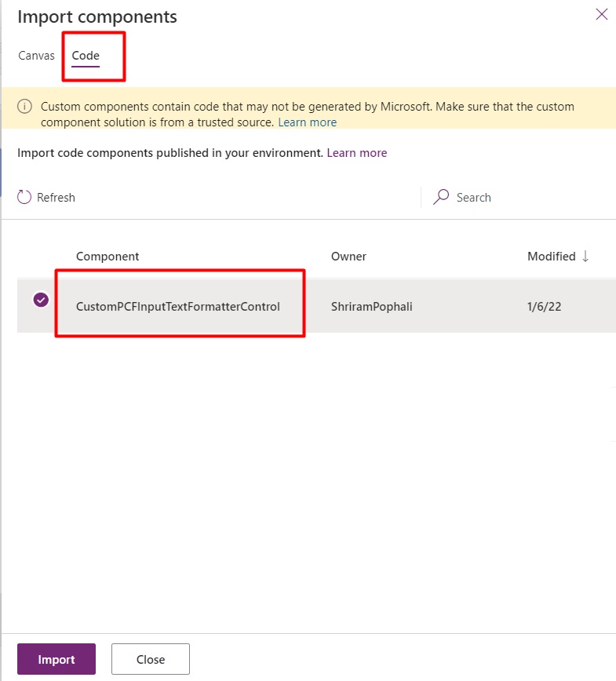Sort by the Owner column header

point(348,257)
